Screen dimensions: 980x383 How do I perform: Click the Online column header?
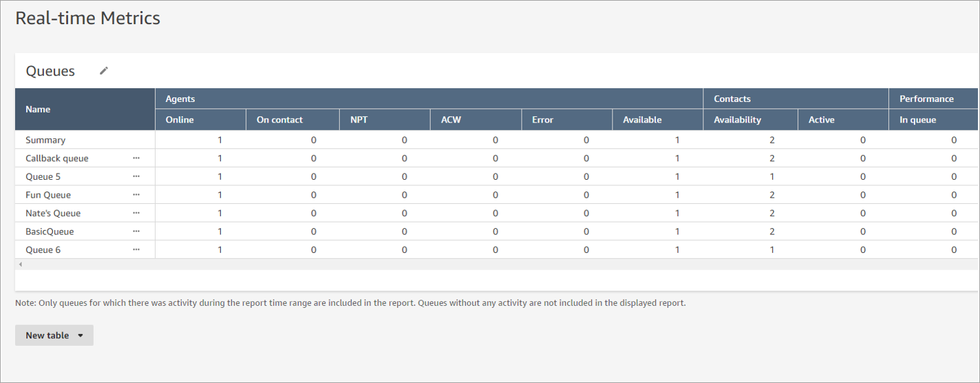[180, 120]
